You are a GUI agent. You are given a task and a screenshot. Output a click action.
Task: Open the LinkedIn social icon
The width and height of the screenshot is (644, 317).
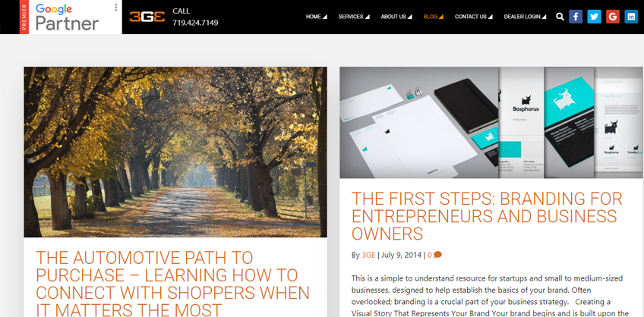tap(631, 17)
